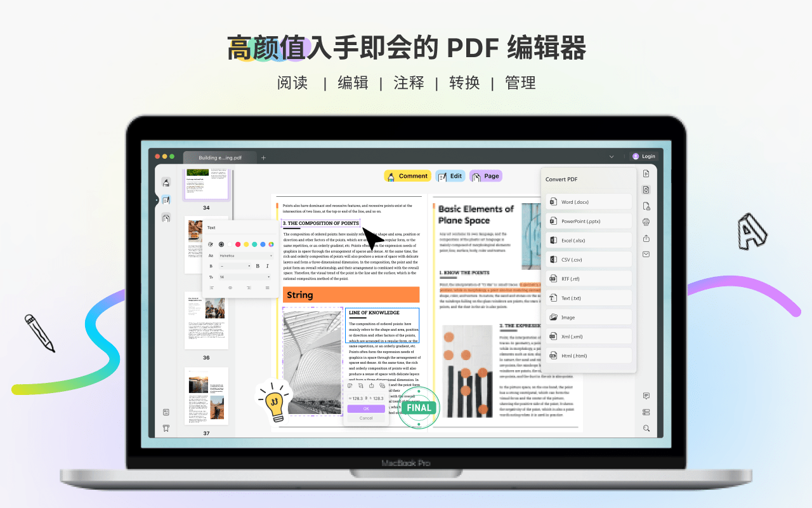This screenshot has height=508, width=812.
Task: Open the font weight dropdown
Action: pyautogui.click(x=235, y=266)
